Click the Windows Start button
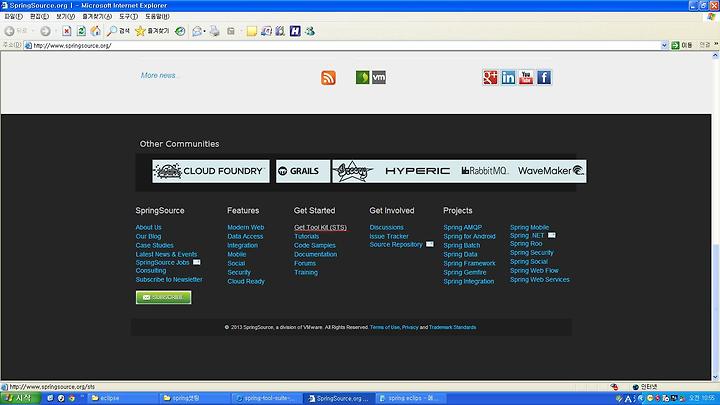The height and width of the screenshot is (405, 720). click(20, 398)
